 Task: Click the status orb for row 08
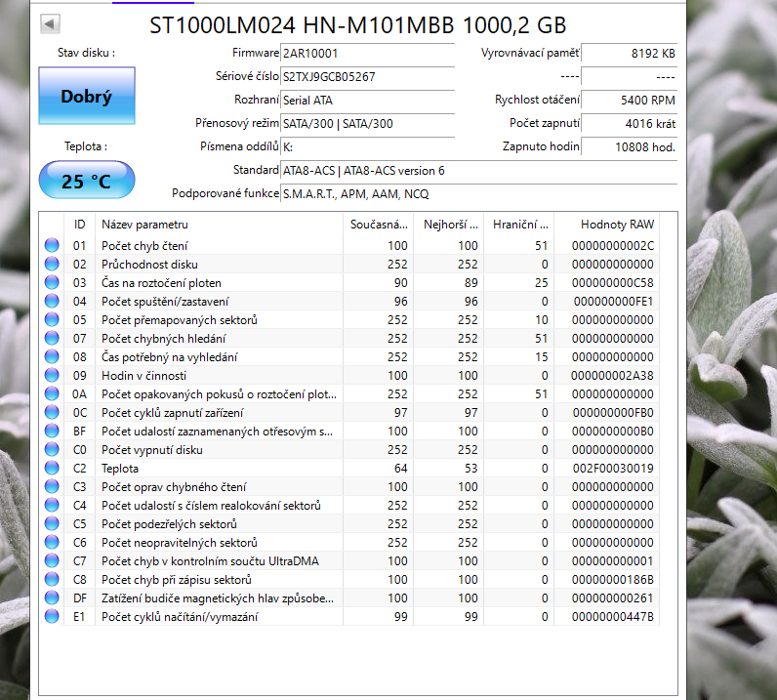tap(52, 356)
